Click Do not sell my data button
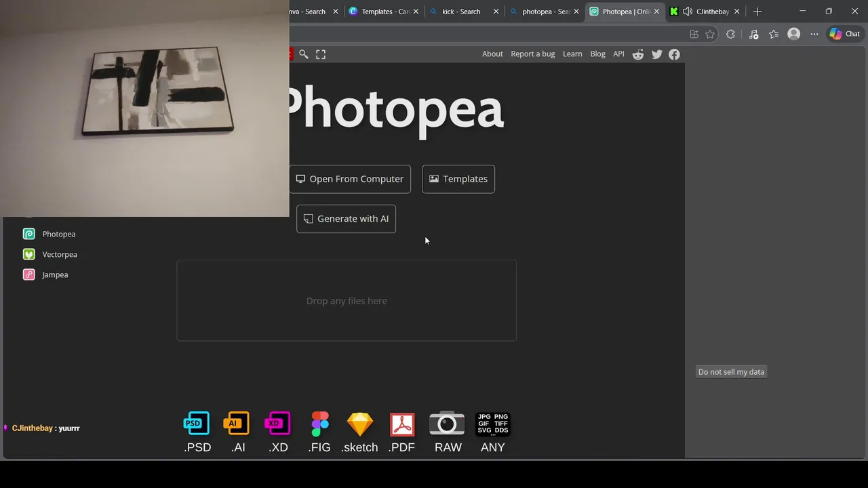 coord(731,371)
